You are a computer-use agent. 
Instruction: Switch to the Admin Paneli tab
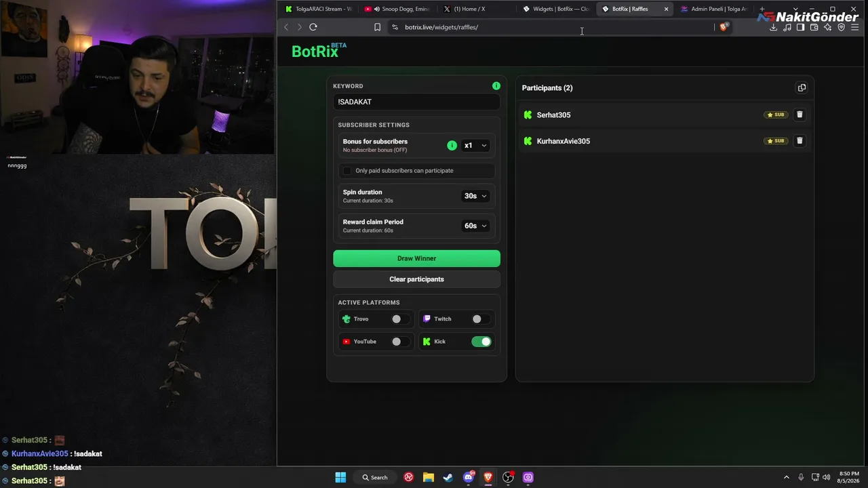(x=713, y=9)
